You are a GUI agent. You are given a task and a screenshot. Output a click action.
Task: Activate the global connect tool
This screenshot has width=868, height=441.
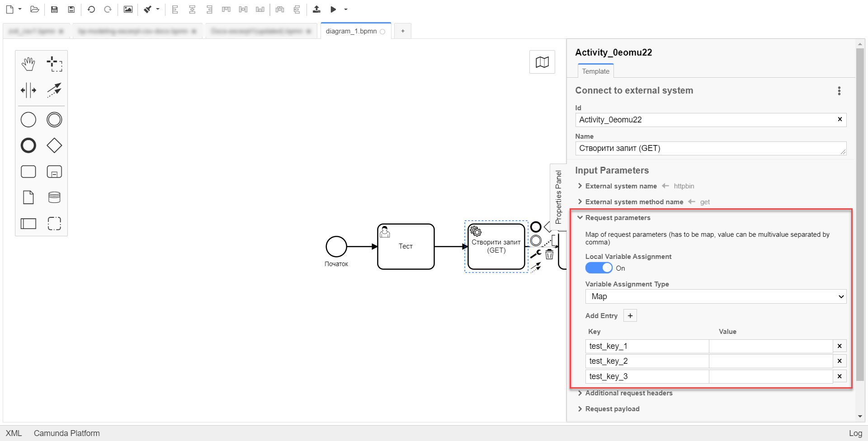tap(54, 90)
